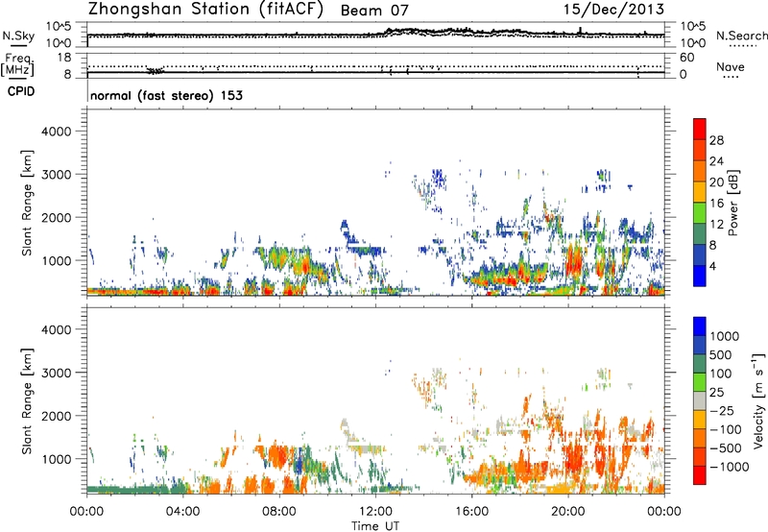
Task: Pick the light green 12–16 dB Power swatch
Action: 700,213
